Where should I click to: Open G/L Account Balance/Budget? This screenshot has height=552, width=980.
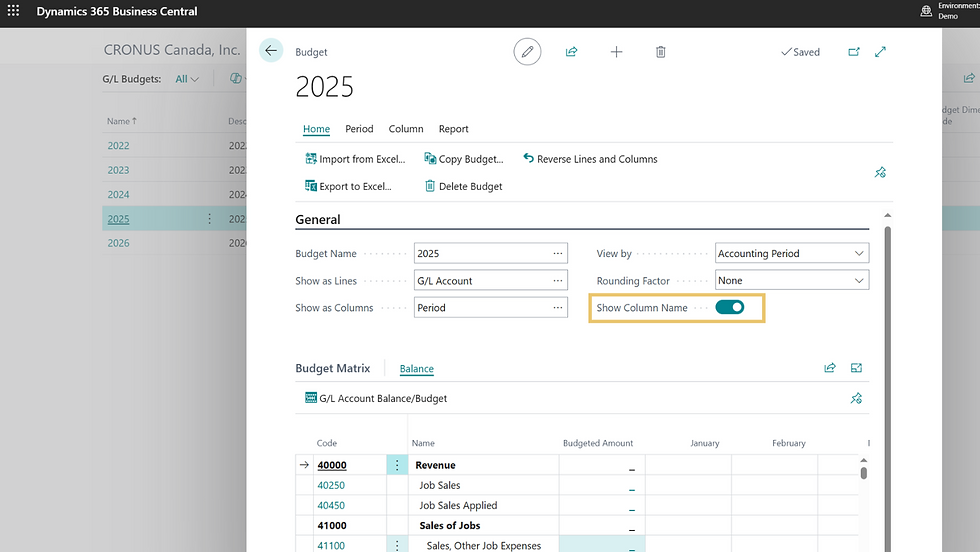376,398
